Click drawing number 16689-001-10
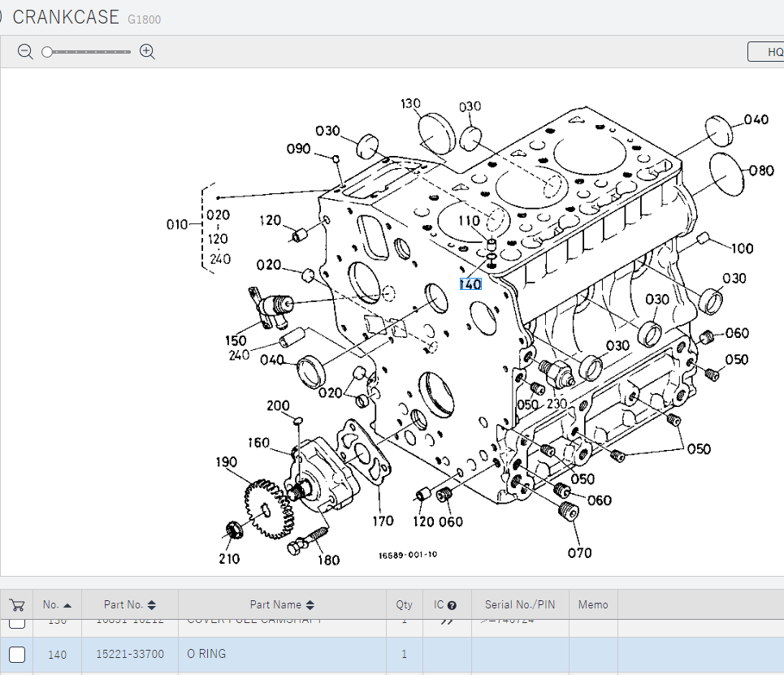 [408, 555]
